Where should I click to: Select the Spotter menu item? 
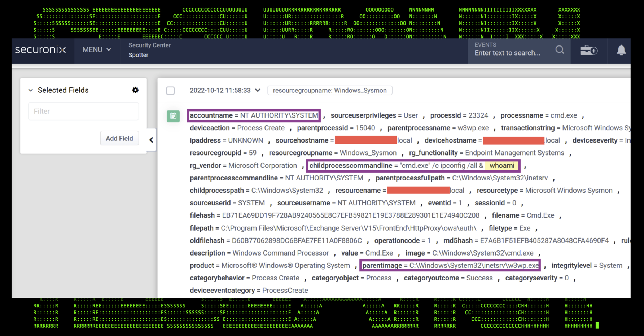click(139, 55)
